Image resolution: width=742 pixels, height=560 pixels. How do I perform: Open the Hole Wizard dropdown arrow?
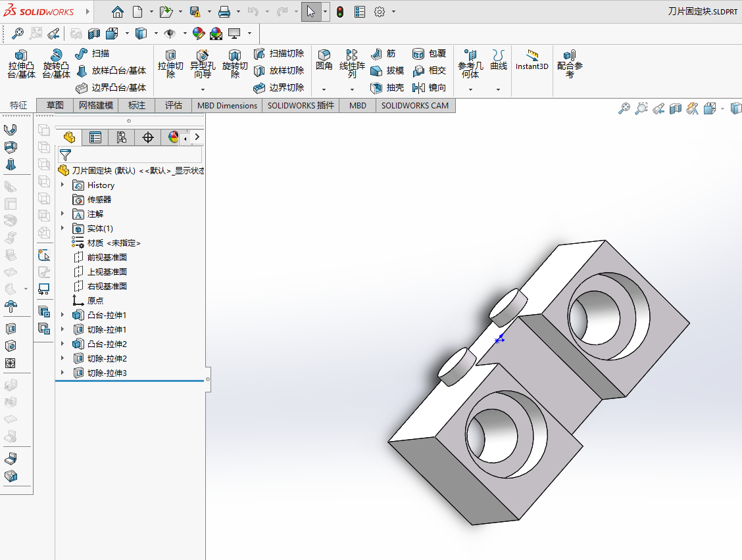pos(203,89)
